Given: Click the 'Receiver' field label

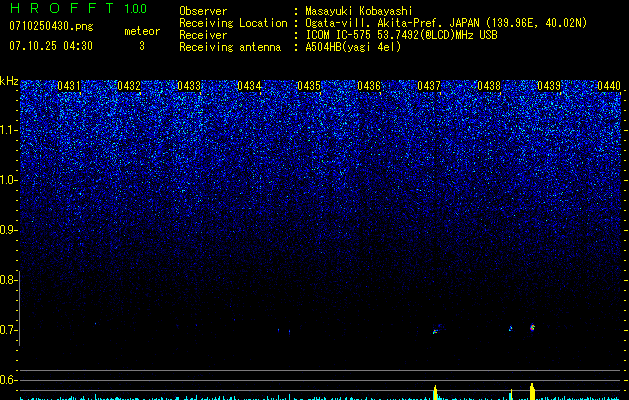Looking at the screenshot, I should (203, 35).
